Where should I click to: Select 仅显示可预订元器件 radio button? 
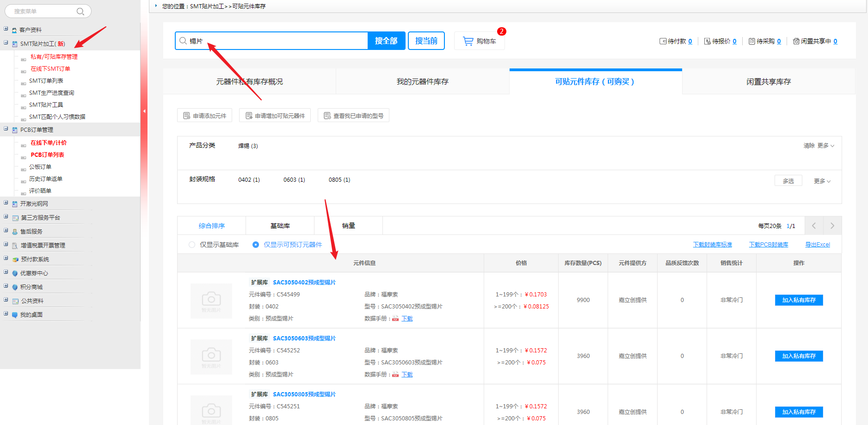tap(256, 245)
